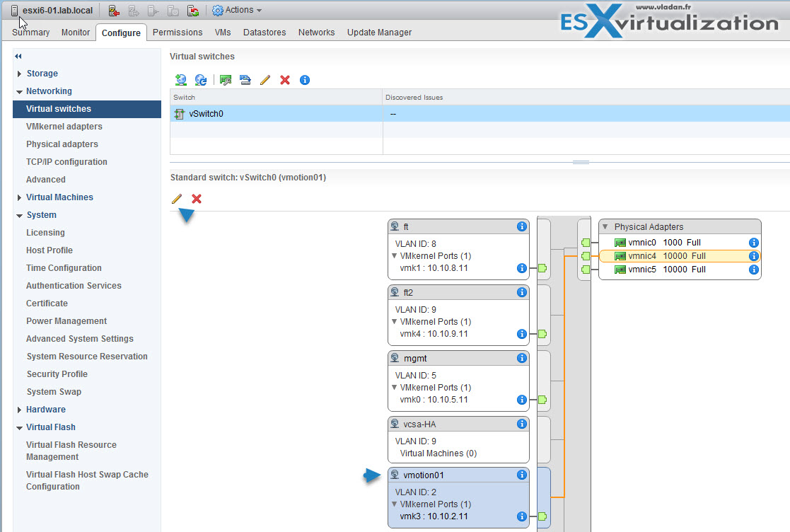Screen dimensions: 790x532
Task: Open info for the vcsa-HA port group
Action: click(522, 424)
